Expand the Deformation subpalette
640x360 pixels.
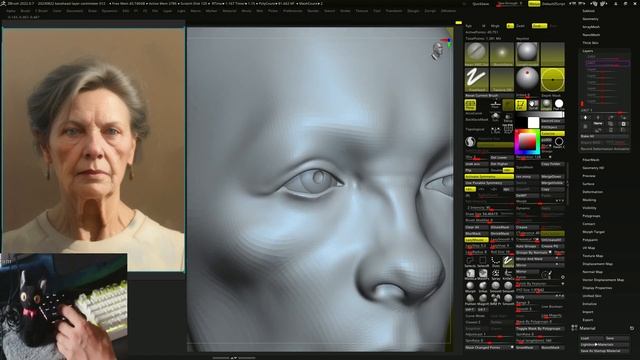(593, 192)
